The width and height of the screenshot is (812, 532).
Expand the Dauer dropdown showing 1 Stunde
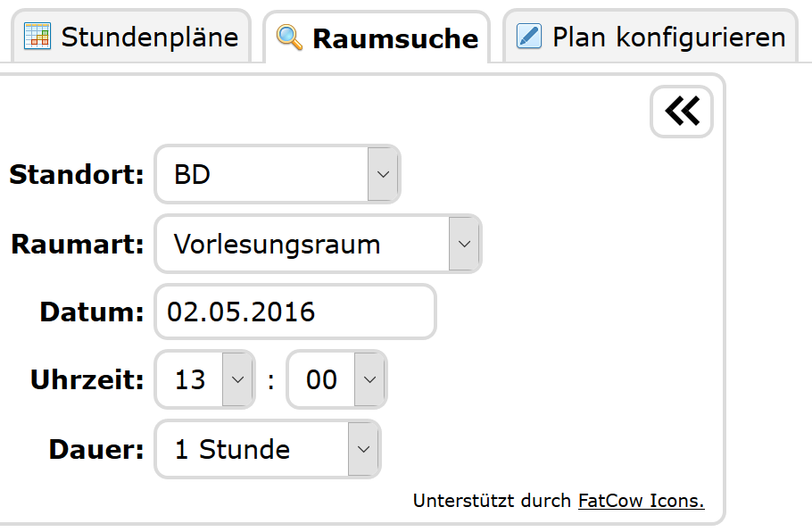[x=268, y=449]
